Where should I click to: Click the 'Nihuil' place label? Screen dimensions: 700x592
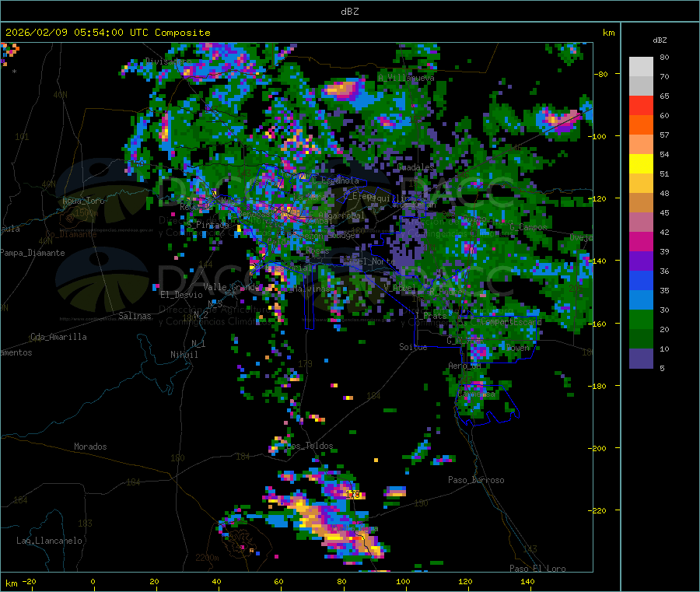click(184, 355)
